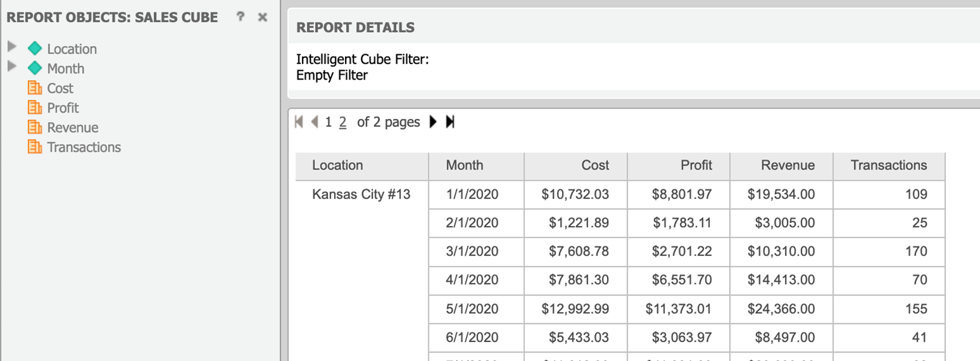Click the Month column header

(464, 165)
